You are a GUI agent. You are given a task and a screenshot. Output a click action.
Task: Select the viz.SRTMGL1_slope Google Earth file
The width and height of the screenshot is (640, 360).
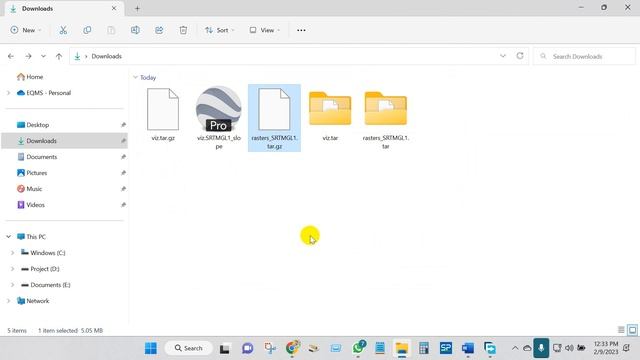(x=219, y=118)
